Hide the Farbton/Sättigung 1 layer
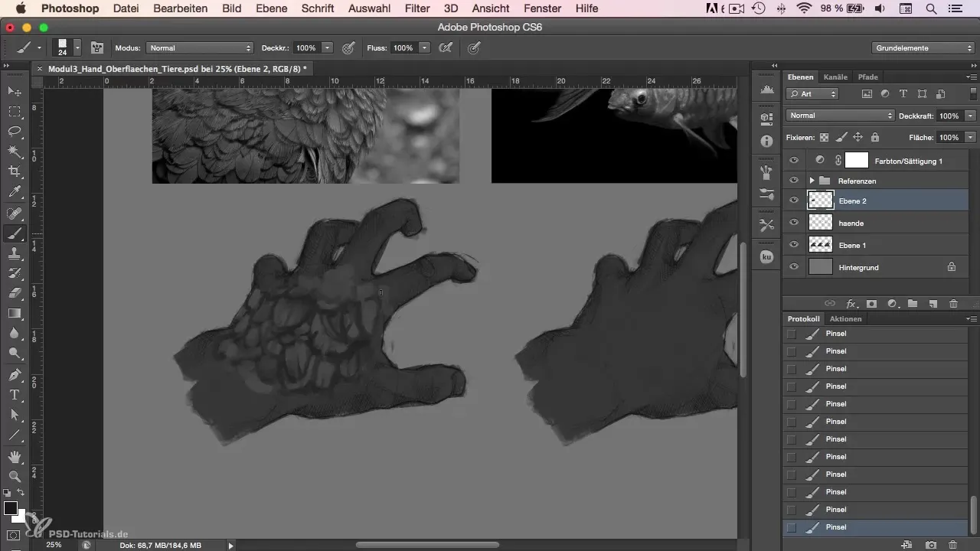The width and height of the screenshot is (980, 551). (794, 161)
